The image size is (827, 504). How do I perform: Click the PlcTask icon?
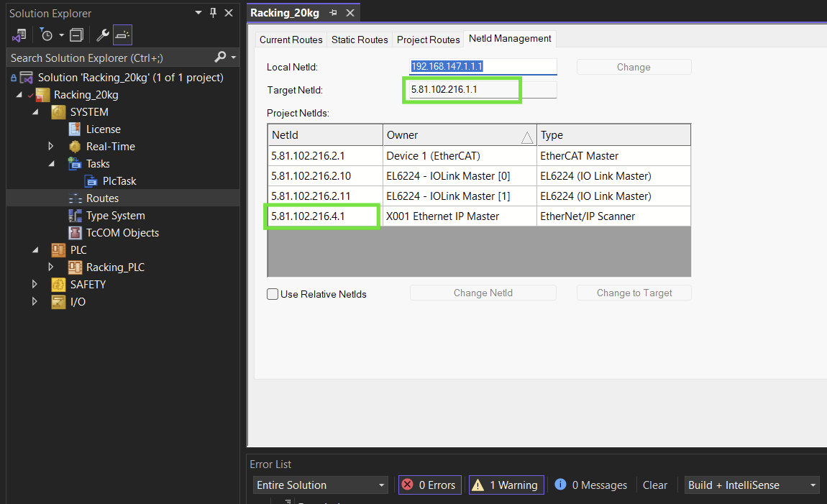91,181
